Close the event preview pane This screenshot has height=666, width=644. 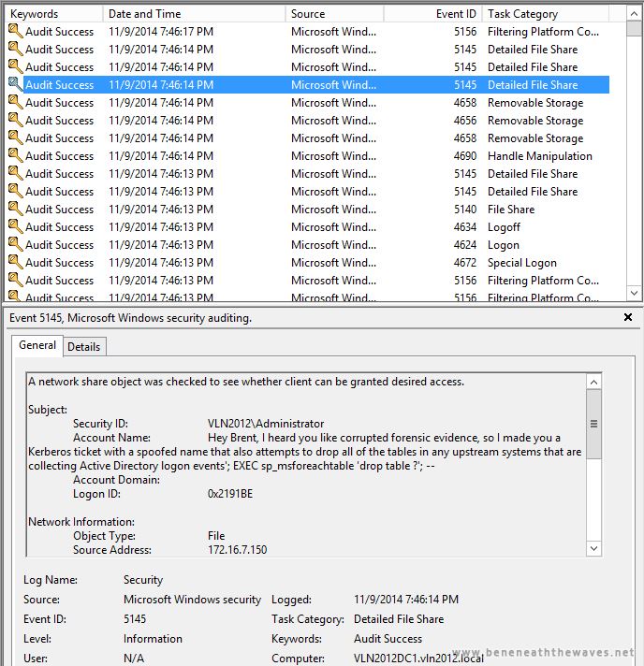tap(627, 317)
